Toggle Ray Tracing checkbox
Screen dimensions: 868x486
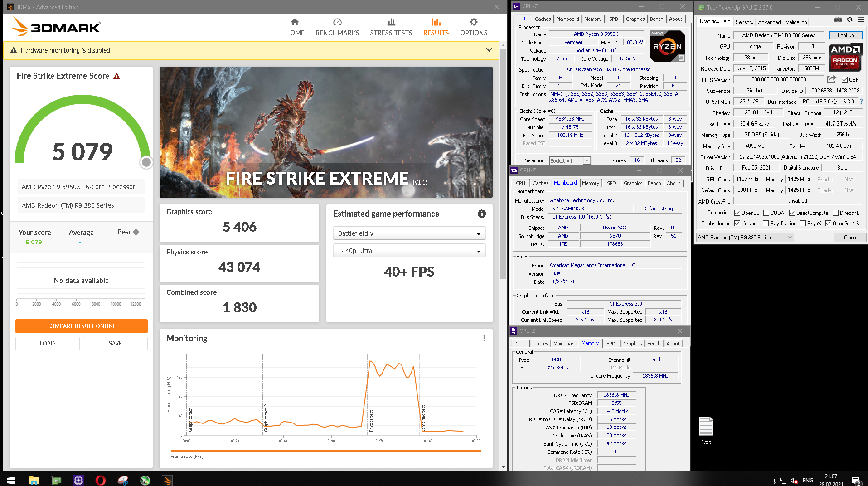coord(766,224)
